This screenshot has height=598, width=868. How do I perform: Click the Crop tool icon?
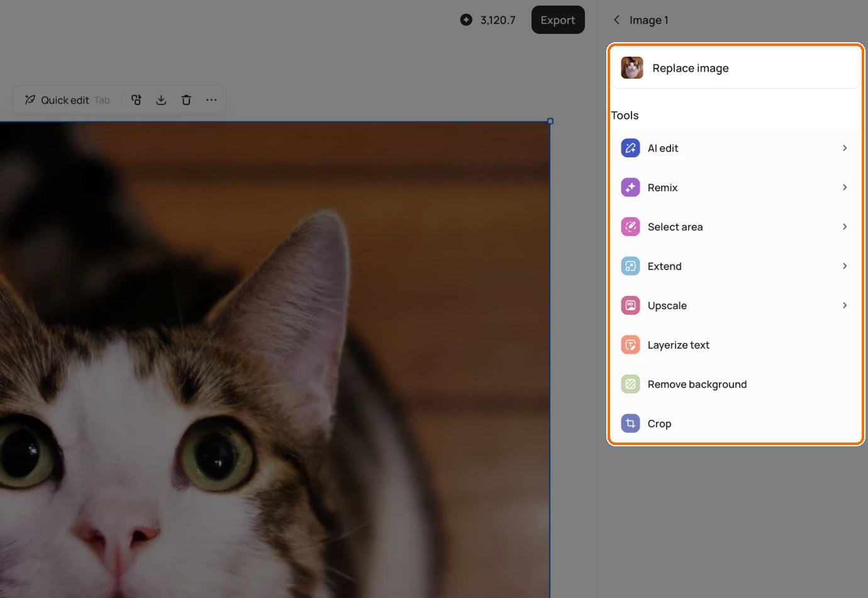[x=630, y=424]
